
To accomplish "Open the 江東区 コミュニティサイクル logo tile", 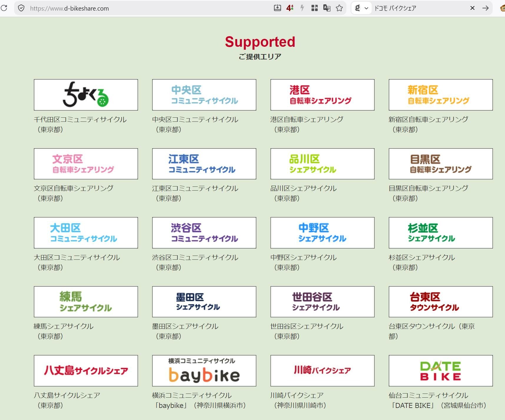I will coord(204,164).
